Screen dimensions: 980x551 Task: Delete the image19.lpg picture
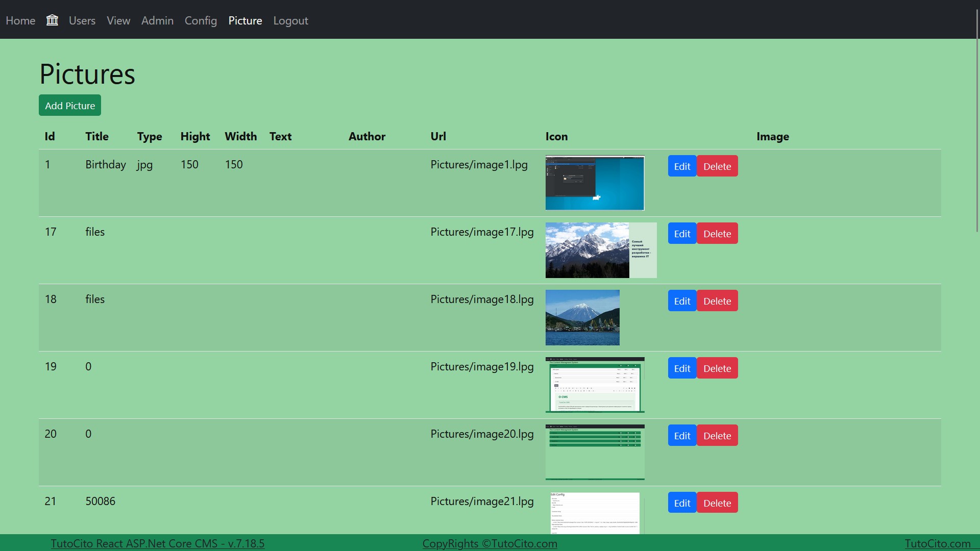pos(717,368)
